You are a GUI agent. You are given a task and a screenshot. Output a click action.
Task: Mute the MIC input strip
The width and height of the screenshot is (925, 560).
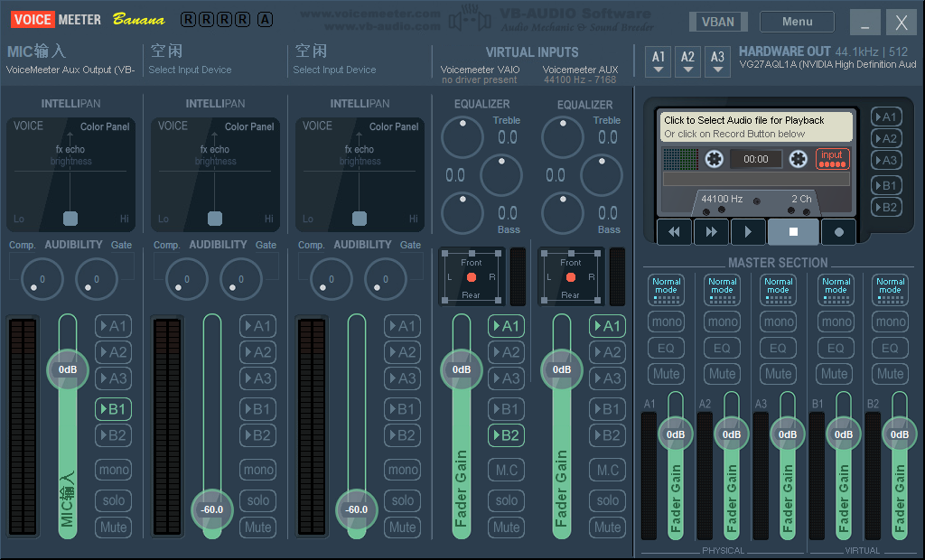pos(114,527)
